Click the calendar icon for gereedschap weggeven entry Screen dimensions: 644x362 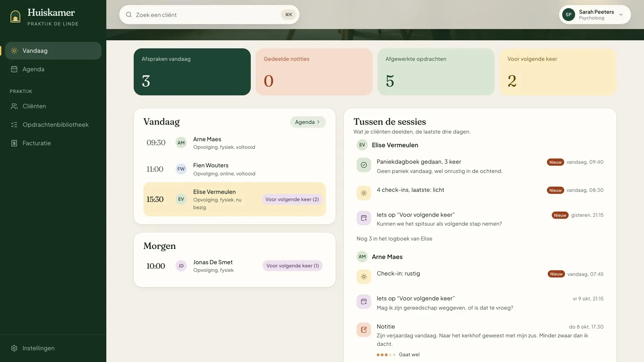[364, 302]
